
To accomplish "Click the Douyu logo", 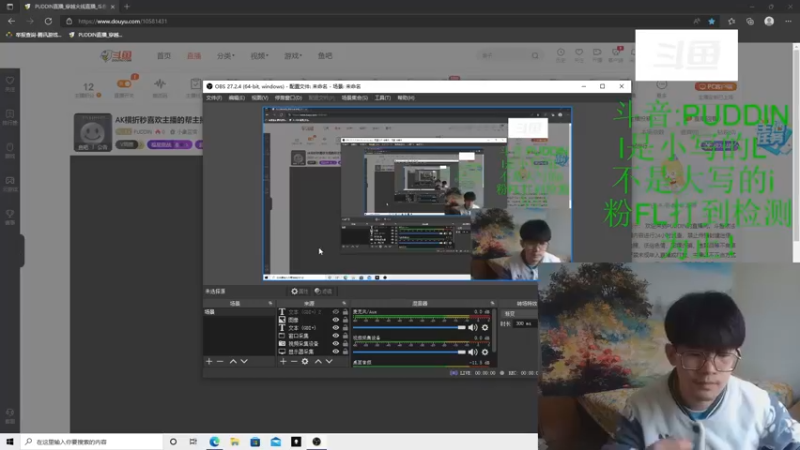I will [x=116, y=56].
